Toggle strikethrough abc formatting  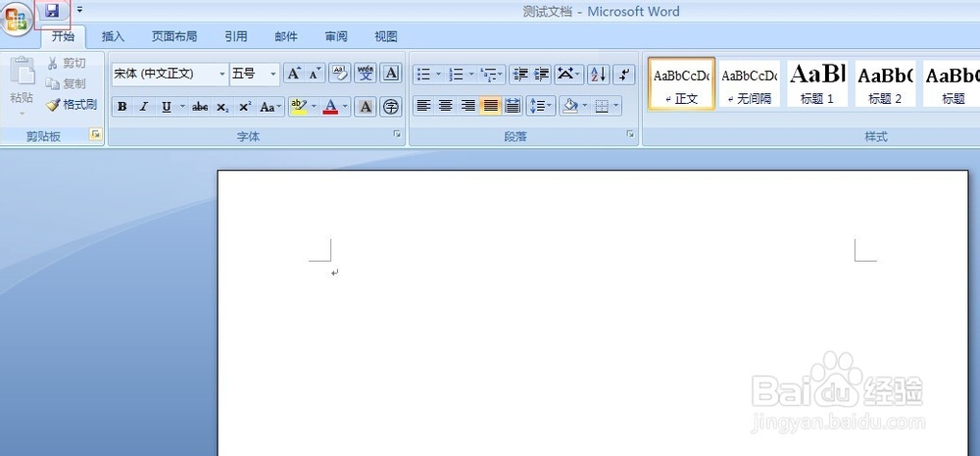[200, 107]
